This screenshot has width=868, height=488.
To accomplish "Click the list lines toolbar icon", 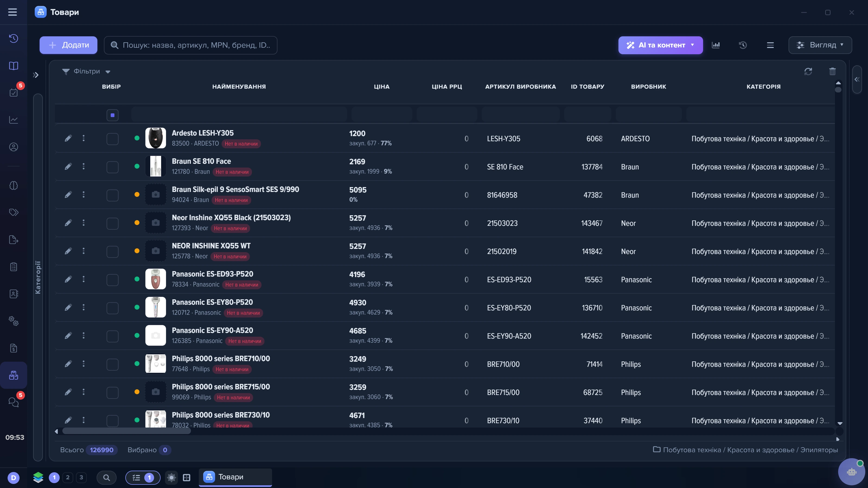I will (x=770, y=45).
